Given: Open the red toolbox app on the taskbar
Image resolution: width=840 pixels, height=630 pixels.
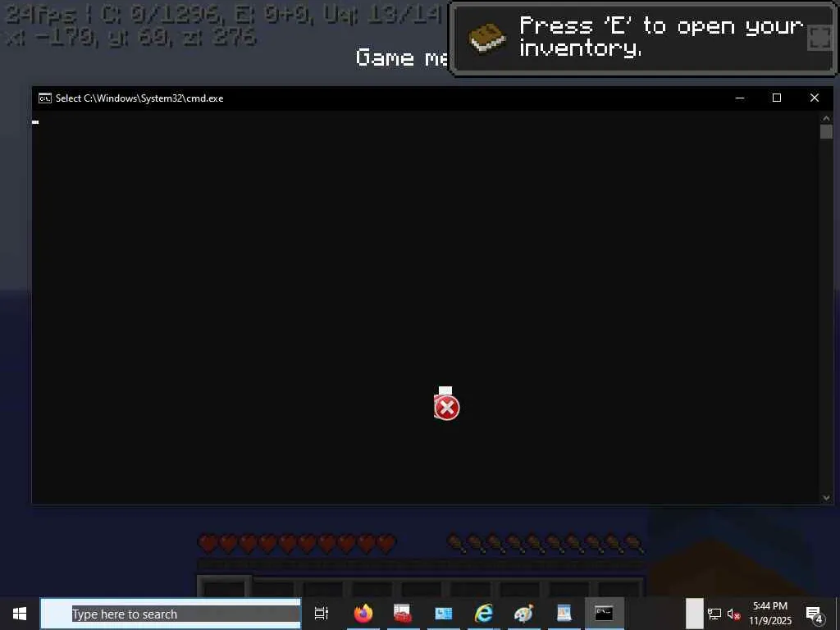Looking at the screenshot, I should [x=402, y=614].
